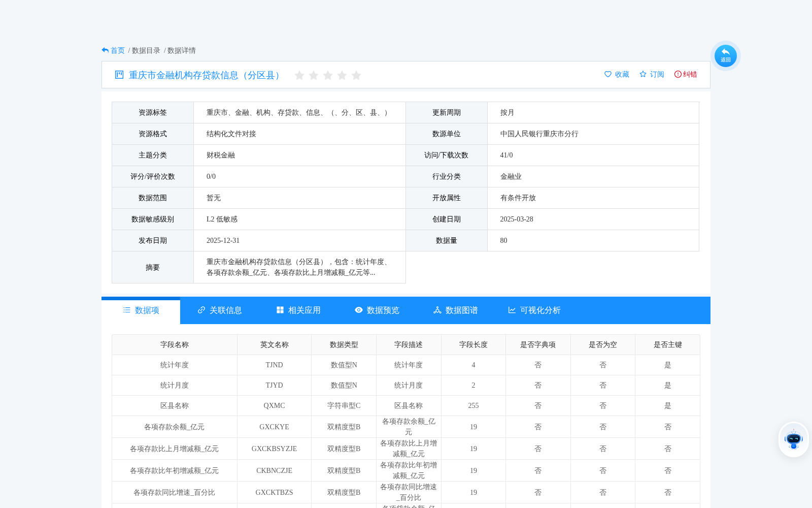
Task: Click the 各项存款同比增速_百分比 field name cell
Action: 175,493
